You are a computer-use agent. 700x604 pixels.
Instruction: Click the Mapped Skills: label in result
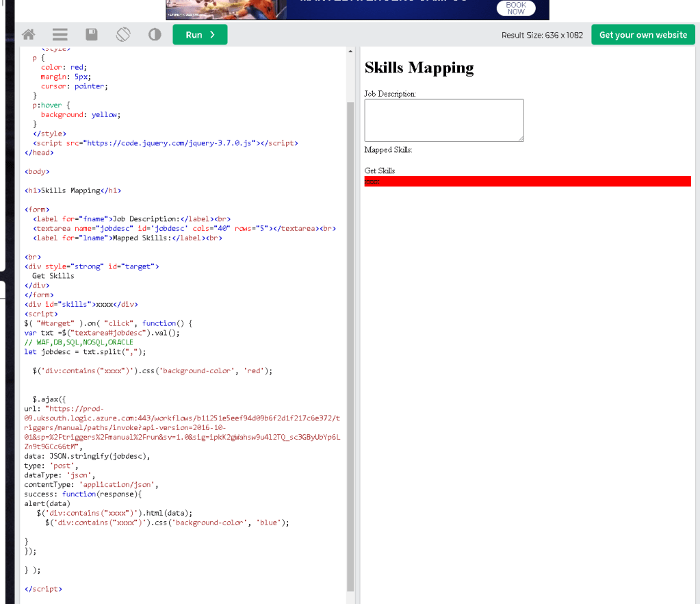pos(388,150)
